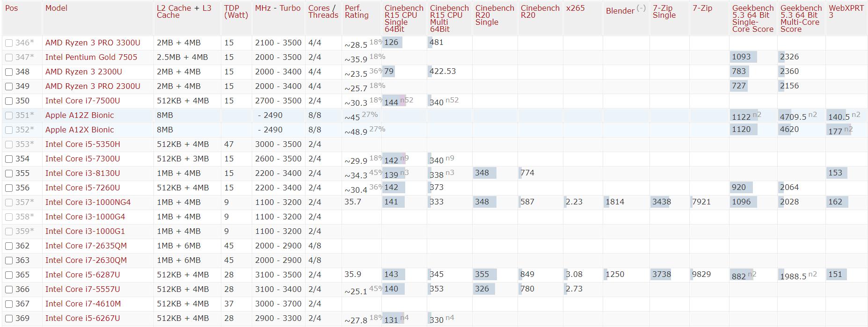Sort by TDP (Watt) column header
Screen dimensions: 868x327
coord(236,12)
